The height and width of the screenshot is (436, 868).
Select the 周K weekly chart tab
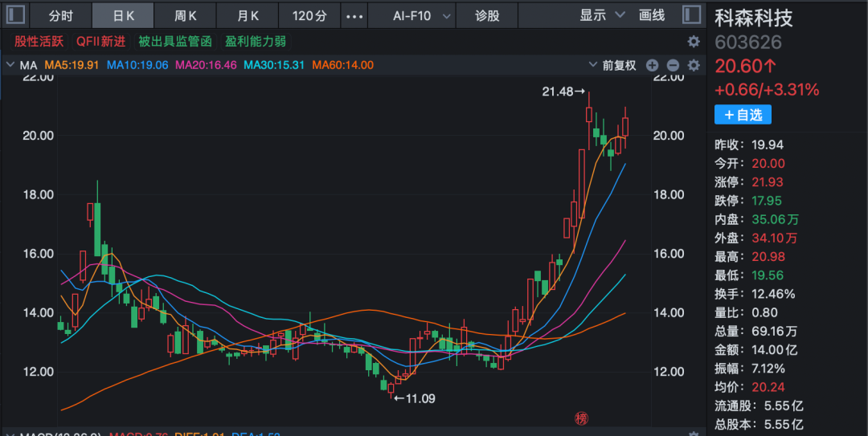click(x=186, y=15)
